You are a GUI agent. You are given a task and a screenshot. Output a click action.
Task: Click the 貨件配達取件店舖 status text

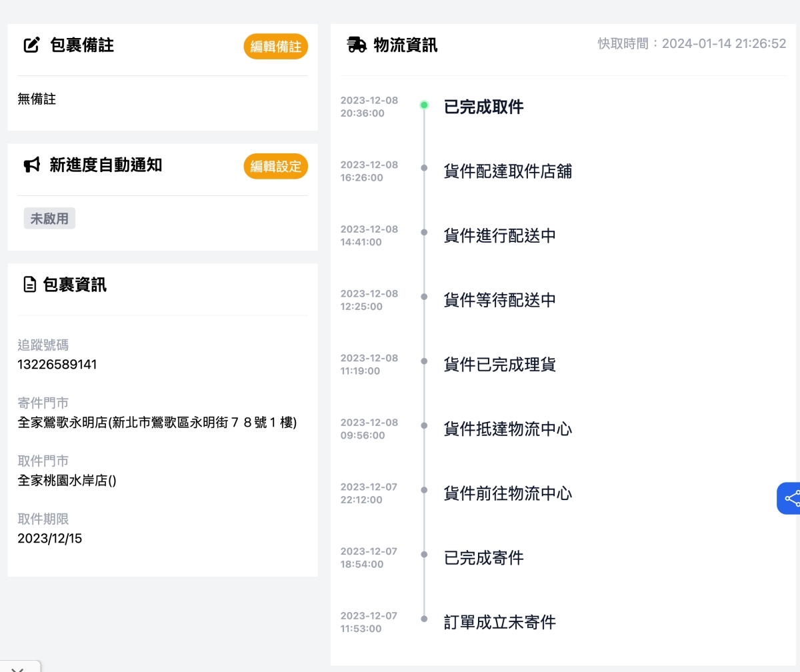(508, 171)
